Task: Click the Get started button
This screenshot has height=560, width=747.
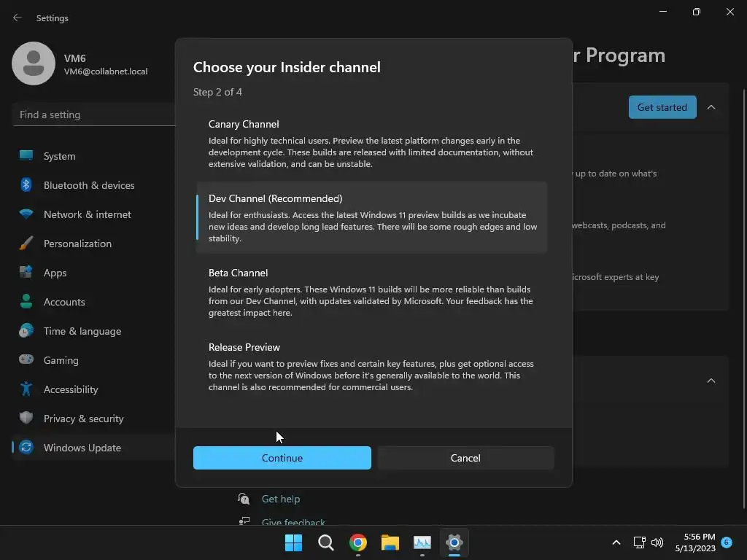Action: [662, 107]
